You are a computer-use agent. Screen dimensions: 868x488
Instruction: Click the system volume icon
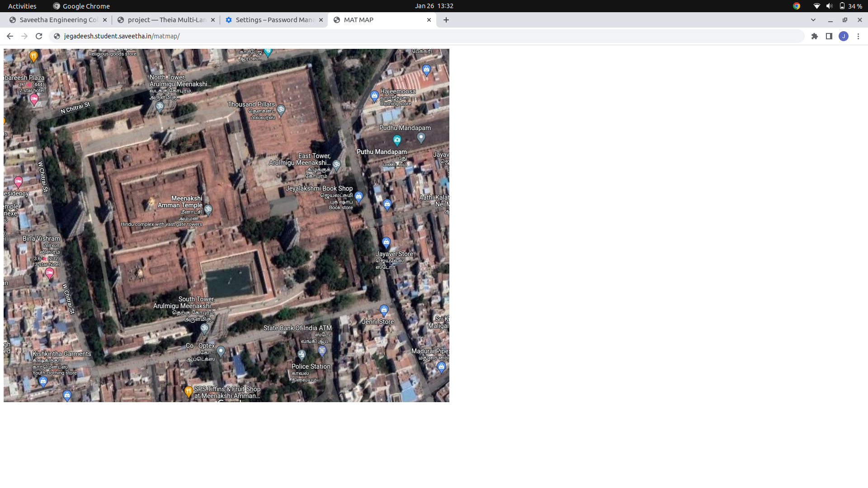click(829, 6)
